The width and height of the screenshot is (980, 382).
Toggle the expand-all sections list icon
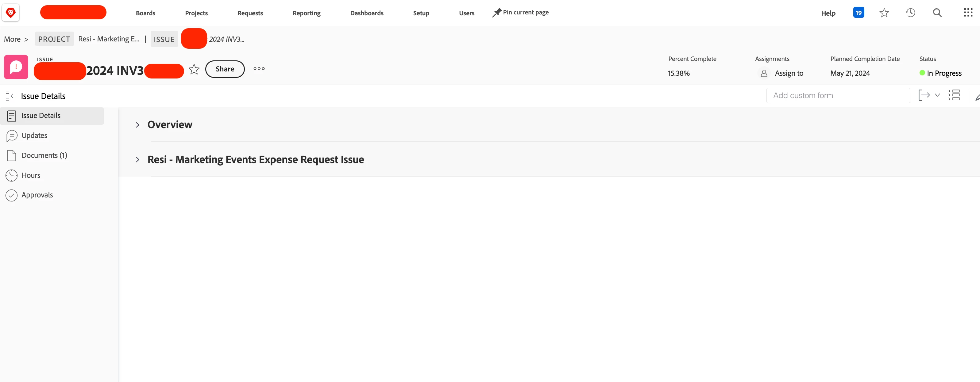tap(954, 95)
